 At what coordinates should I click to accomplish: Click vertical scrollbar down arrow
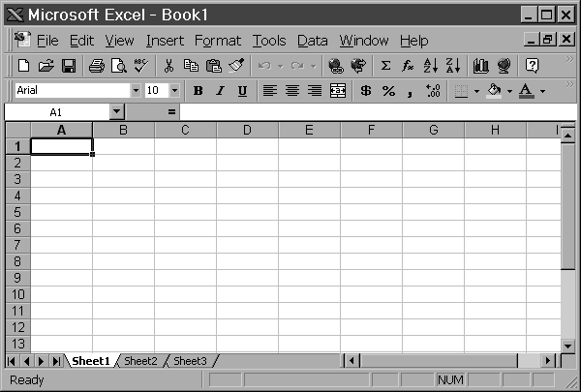click(x=567, y=347)
